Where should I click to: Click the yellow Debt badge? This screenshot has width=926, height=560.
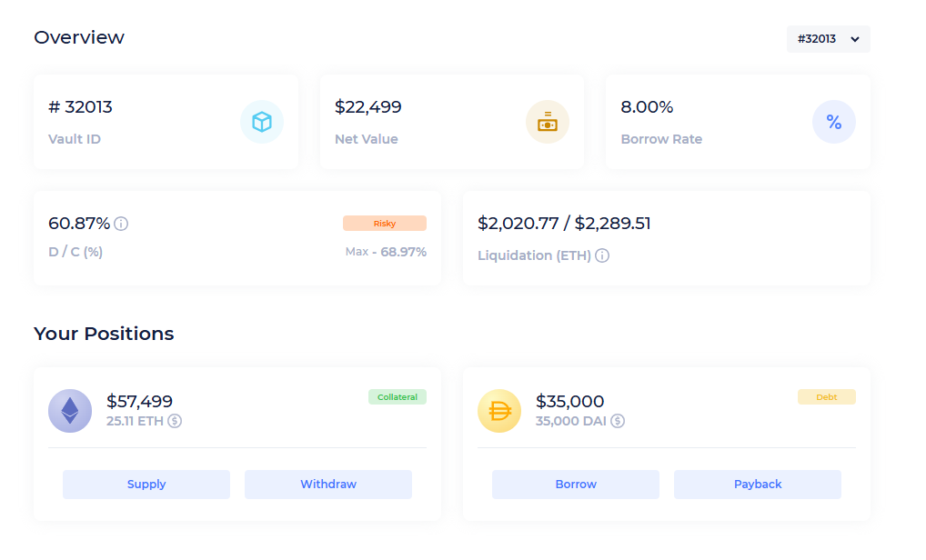(826, 397)
